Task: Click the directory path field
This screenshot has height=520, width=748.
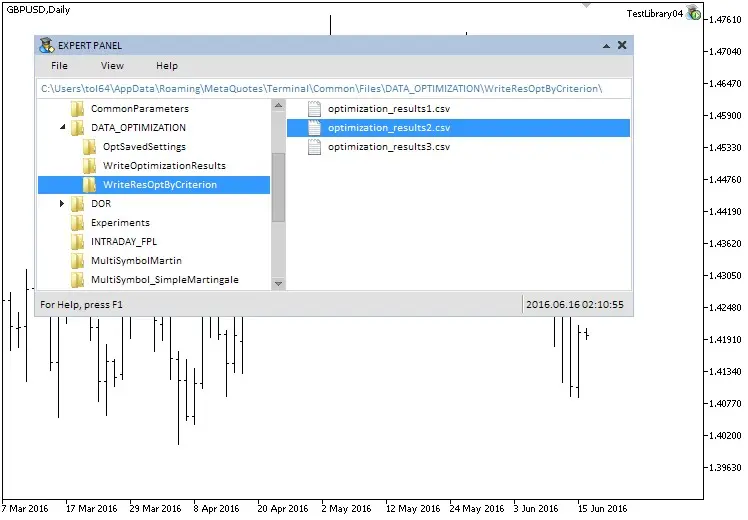Action: (334, 89)
